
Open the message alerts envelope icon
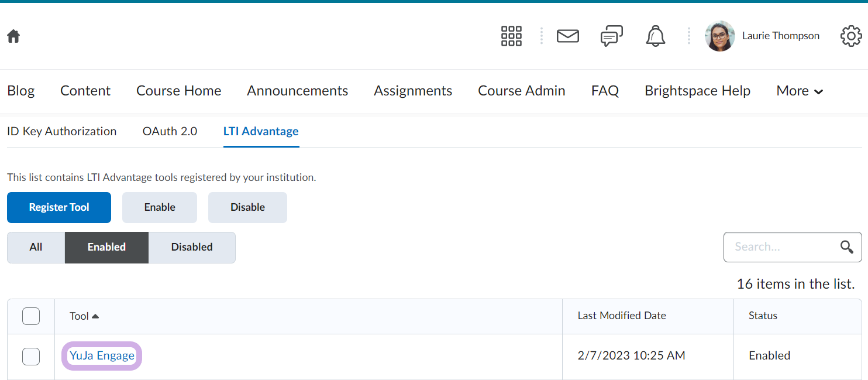568,36
